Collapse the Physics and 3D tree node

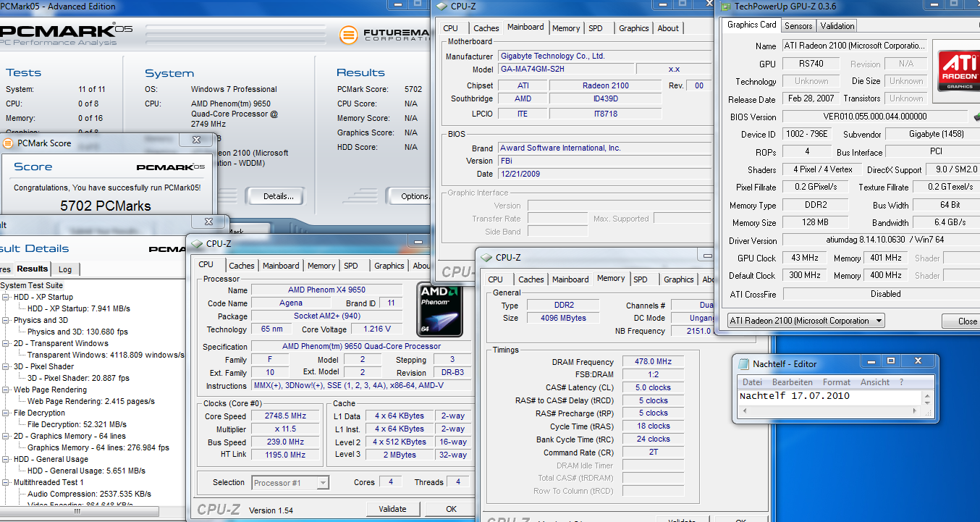(x=7, y=320)
